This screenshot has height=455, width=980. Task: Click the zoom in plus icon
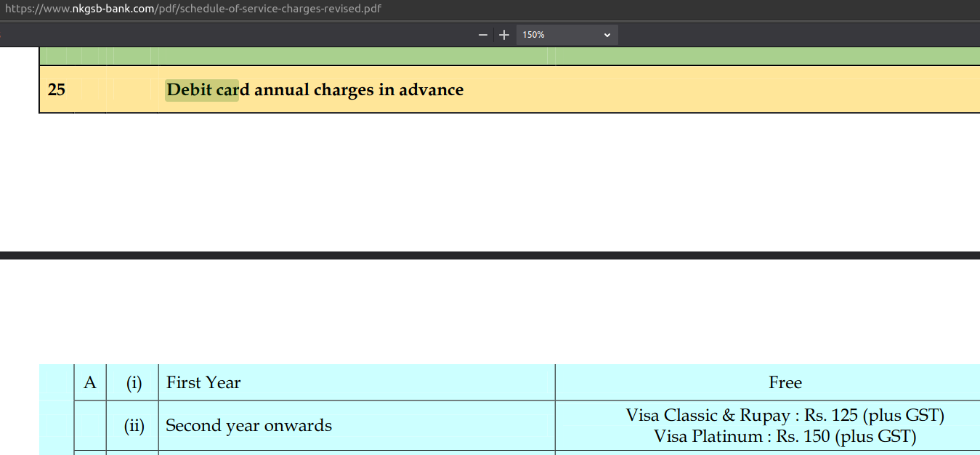tap(504, 35)
